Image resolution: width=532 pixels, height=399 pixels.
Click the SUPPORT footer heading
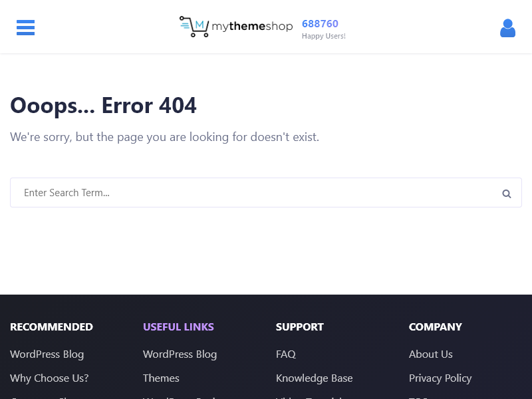pyautogui.click(x=300, y=327)
